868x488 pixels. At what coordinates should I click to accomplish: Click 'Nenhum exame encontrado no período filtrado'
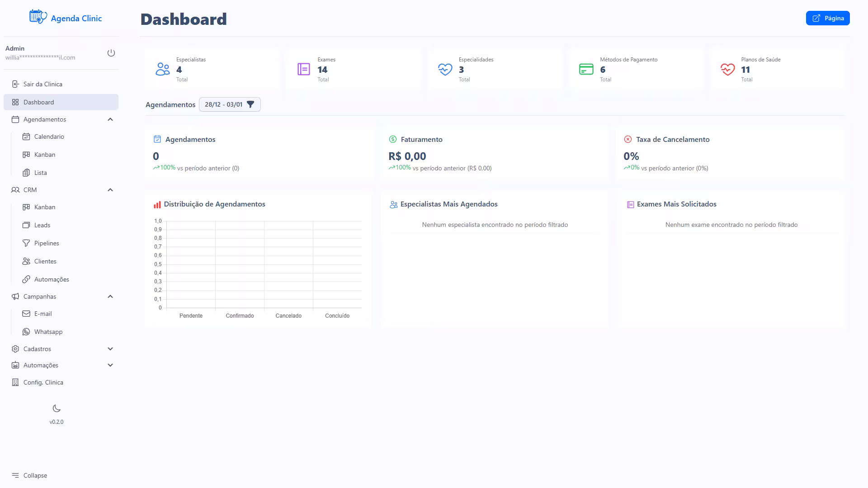click(x=731, y=225)
